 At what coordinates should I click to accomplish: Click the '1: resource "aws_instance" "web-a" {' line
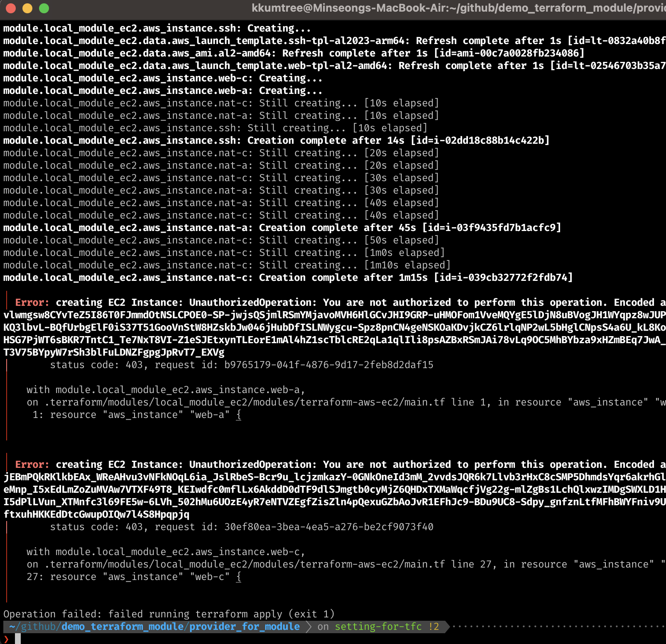point(137,415)
